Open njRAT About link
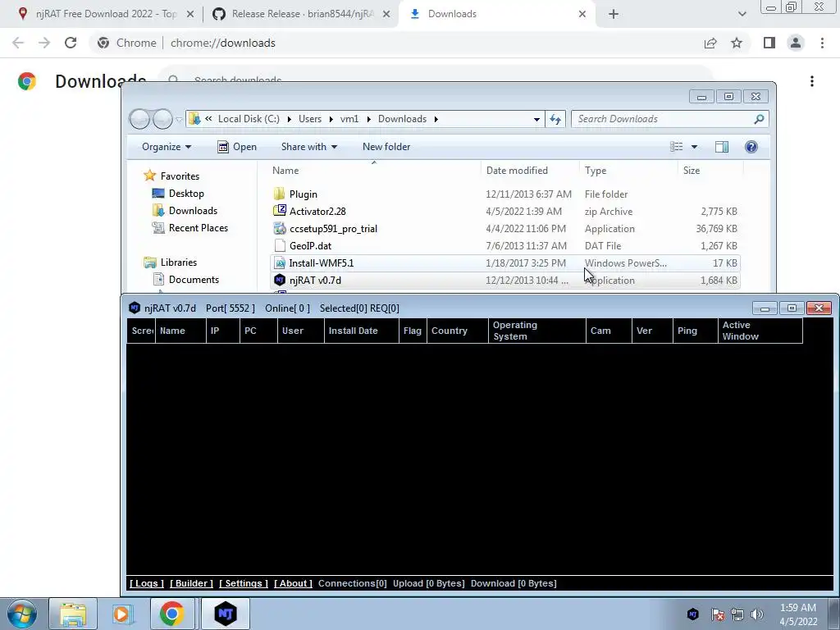This screenshot has width=840, height=630. coord(293,583)
